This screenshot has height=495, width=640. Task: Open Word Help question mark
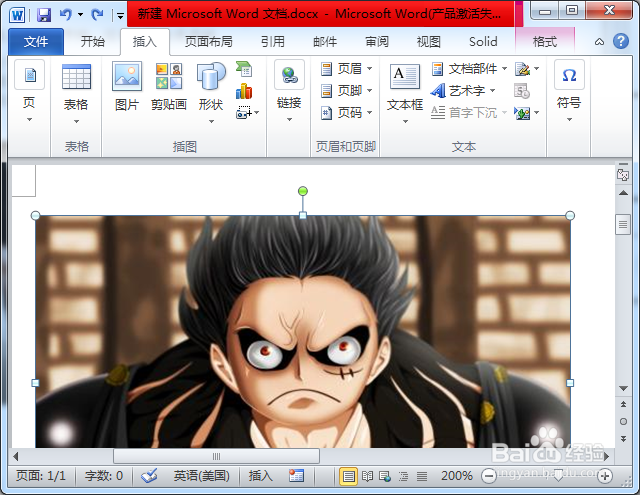click(x=621, y=41)
